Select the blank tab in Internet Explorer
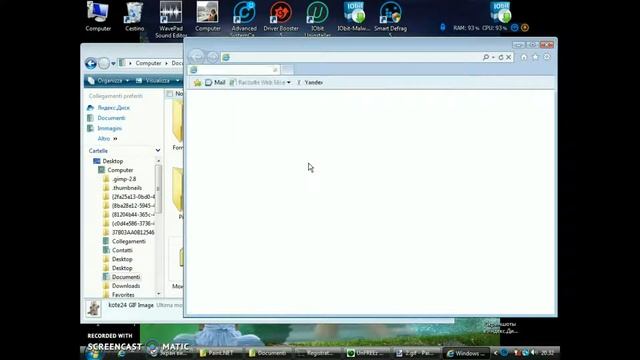The image size is (640, 360). pyautogui.click(x=233, y=70)
